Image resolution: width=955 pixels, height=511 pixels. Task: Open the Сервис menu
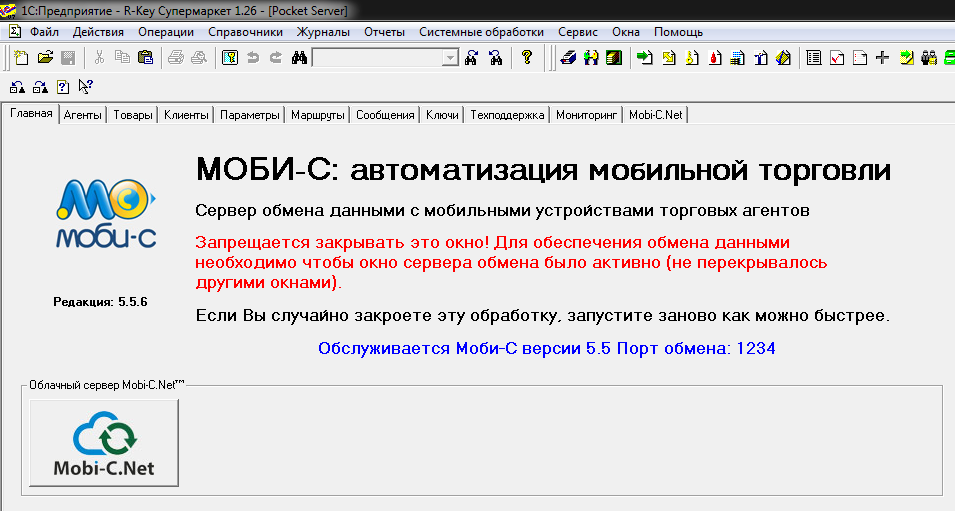578,32
